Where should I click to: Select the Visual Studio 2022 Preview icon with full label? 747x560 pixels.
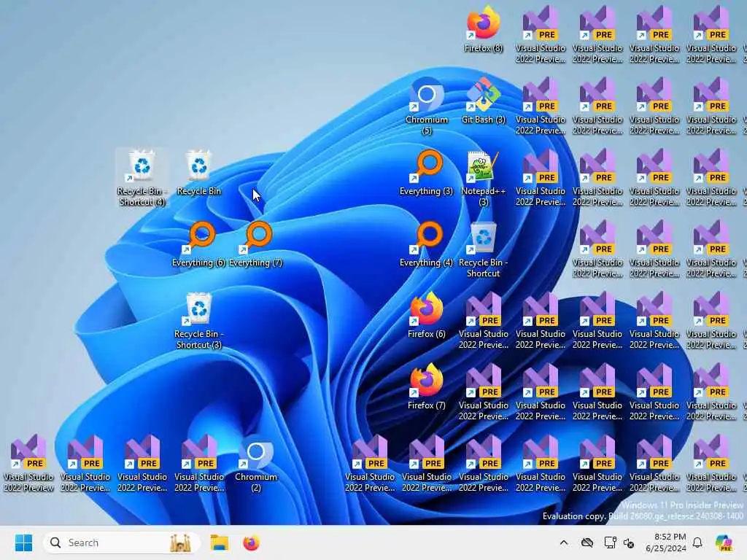28,463
